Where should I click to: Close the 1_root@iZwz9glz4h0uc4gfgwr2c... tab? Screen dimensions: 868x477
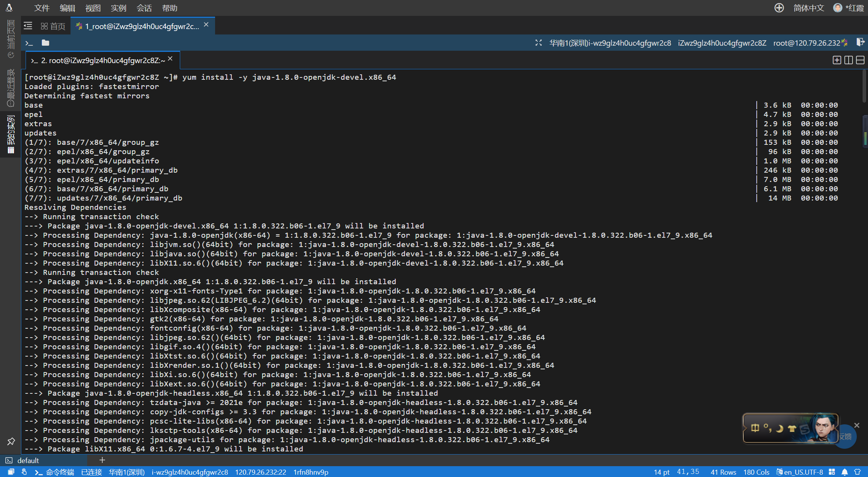pyautogui.click(x=206, y=25)
